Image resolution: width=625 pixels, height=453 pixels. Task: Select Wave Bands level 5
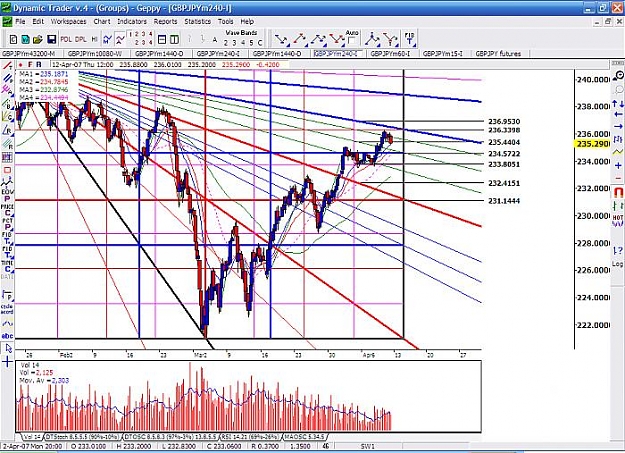[251, 43]
